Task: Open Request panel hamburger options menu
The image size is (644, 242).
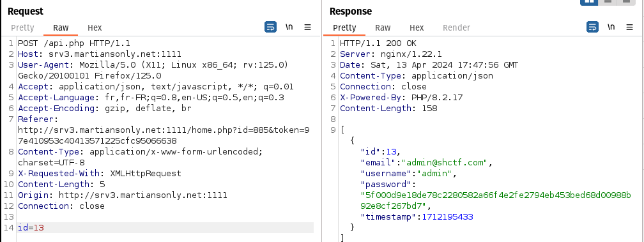Action: [308, 27]
